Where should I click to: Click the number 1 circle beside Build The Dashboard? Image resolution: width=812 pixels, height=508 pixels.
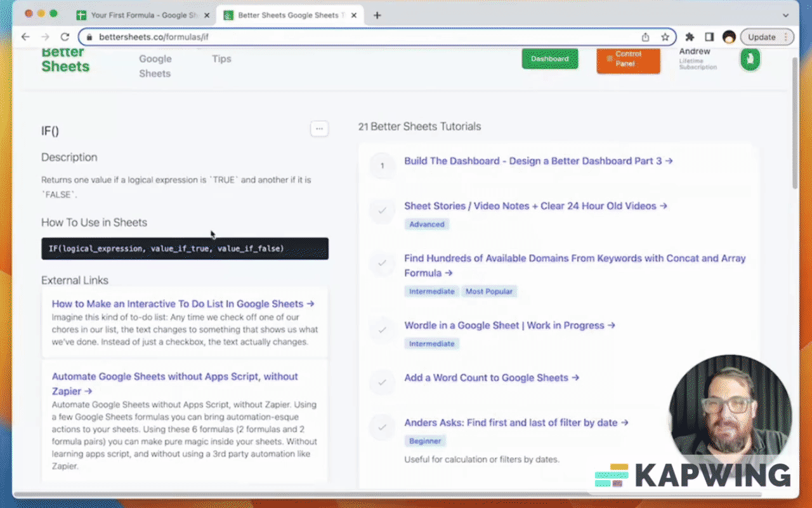coord(382,166)
